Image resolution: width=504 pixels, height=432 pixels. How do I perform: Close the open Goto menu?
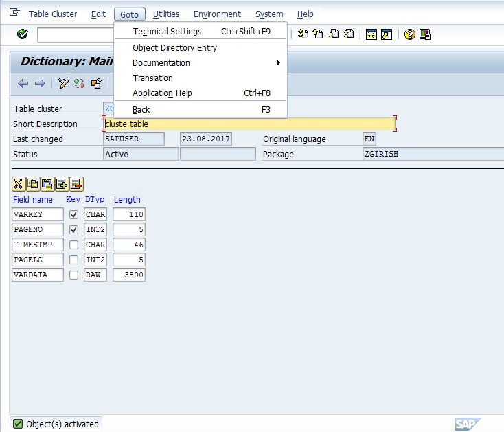(x=130, y=14)
